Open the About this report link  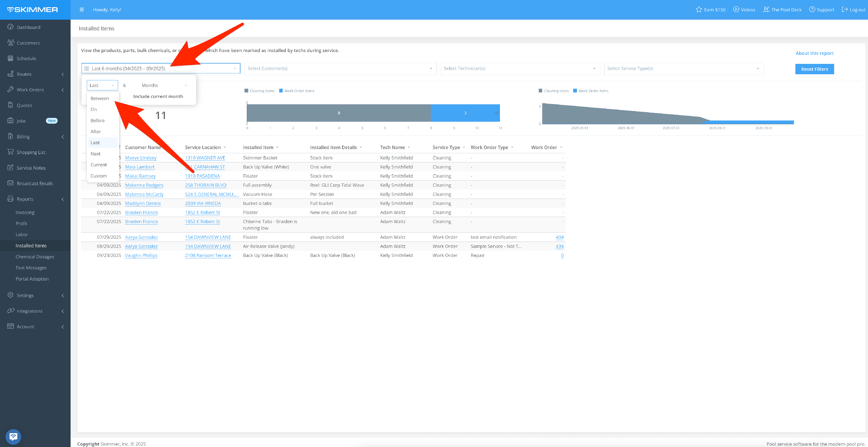pyautogui.click(x=814, y=53)
